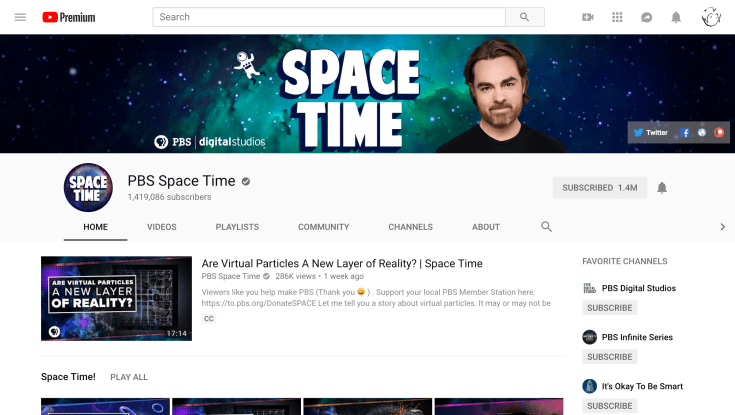735x415 pixels.
Task: Switch to the PLAYLISTS tab
Action: point(237,227)
